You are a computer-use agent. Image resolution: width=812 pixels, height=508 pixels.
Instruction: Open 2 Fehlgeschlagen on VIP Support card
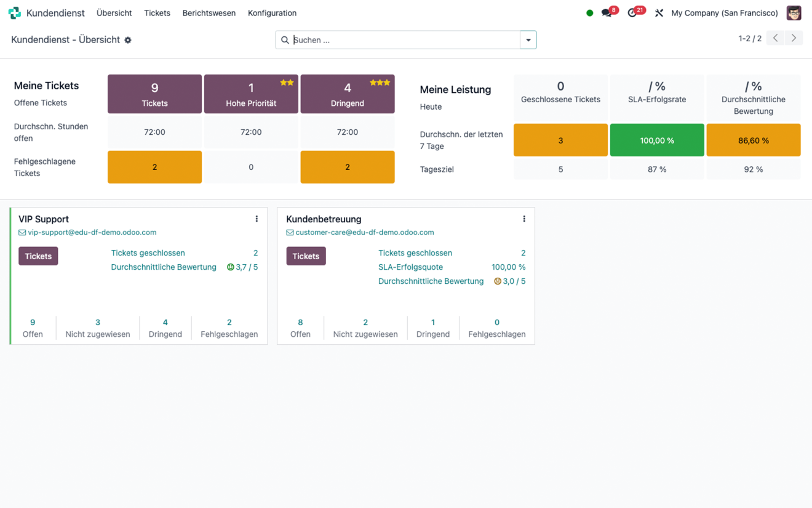(229, 328)
